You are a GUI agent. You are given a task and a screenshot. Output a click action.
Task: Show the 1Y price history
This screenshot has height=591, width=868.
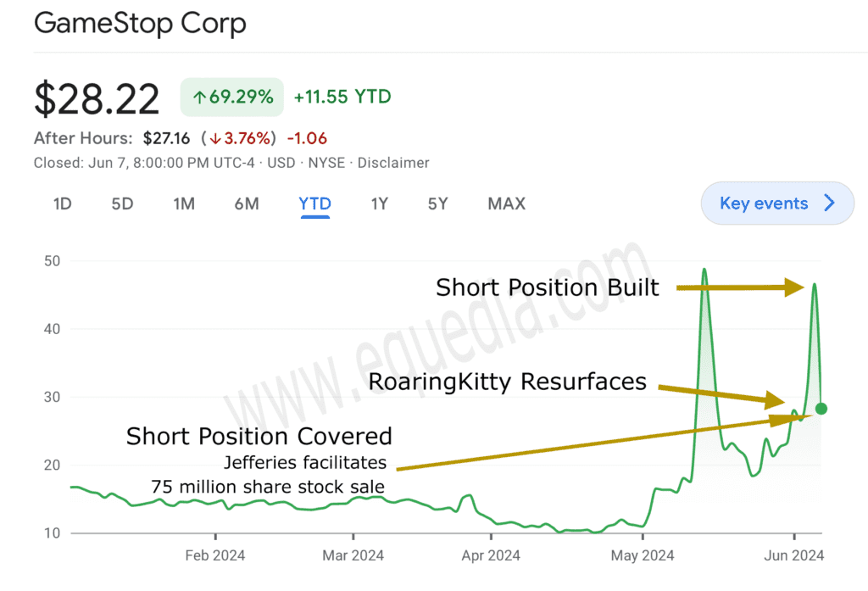tap(379, 204)
